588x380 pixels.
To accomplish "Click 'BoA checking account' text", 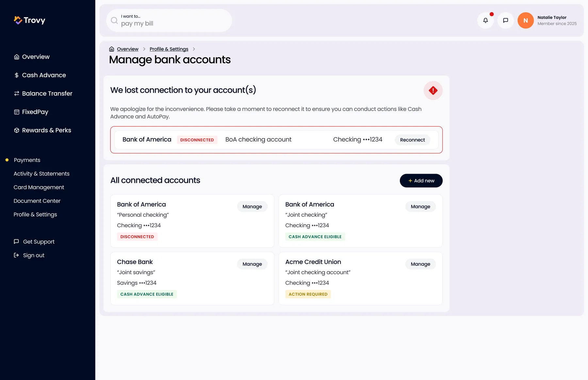I will 258,139.
